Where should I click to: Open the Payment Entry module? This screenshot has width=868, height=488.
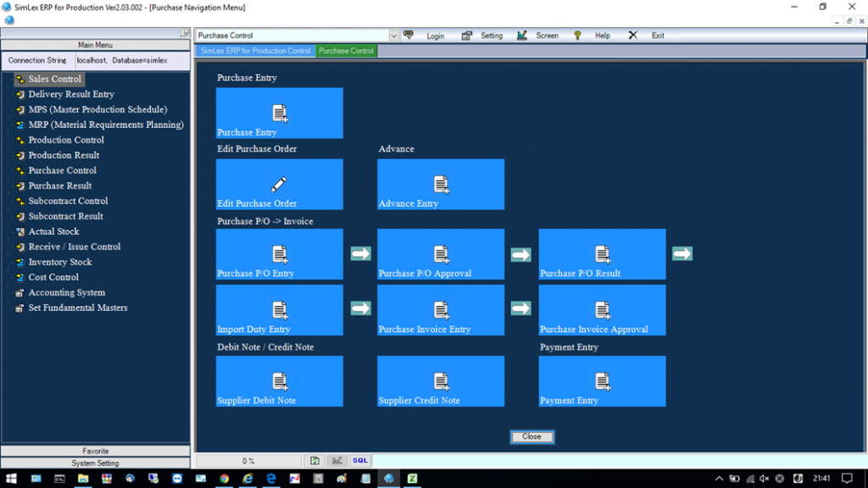click(x=602, y=381)
